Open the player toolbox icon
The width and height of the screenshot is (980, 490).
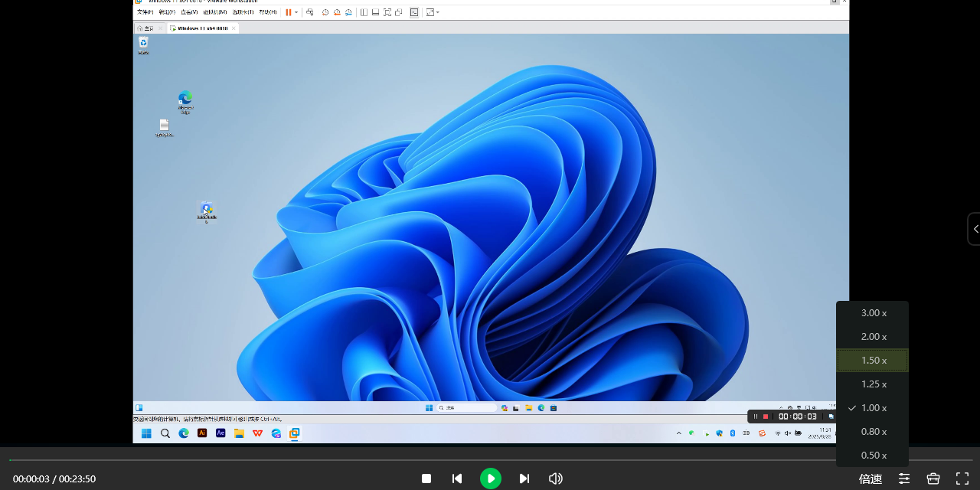[x=933, y=479]
